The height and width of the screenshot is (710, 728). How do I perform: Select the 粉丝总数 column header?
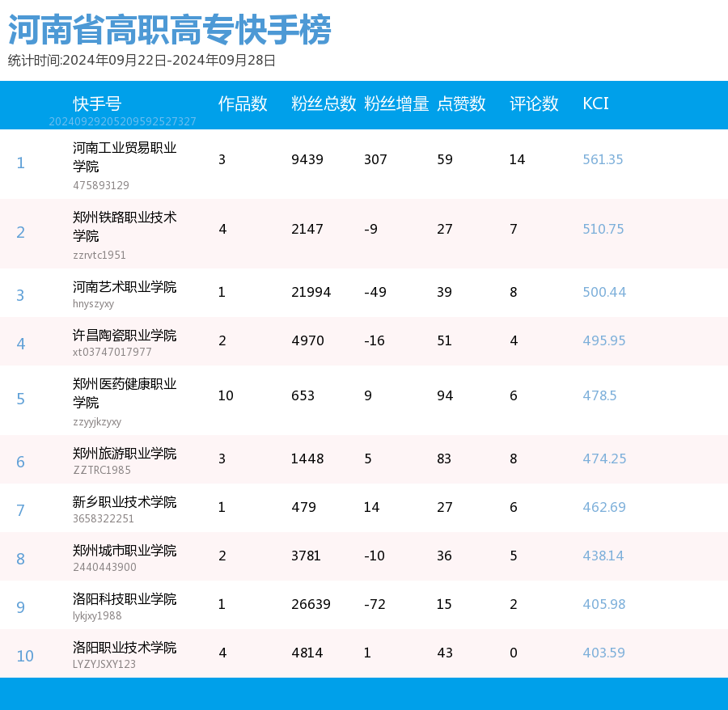(x=324, y=104)
